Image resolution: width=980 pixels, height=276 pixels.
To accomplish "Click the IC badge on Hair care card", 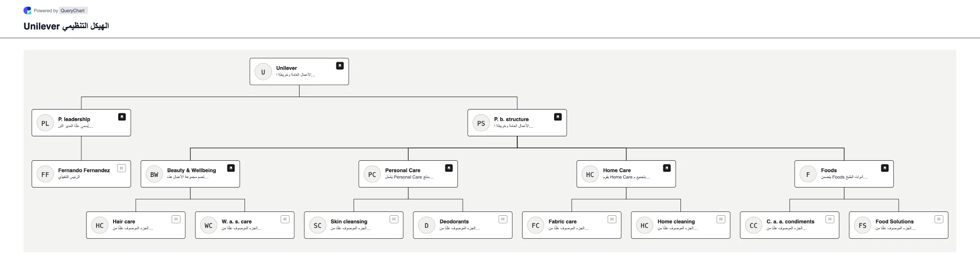I will click(176, 220).
